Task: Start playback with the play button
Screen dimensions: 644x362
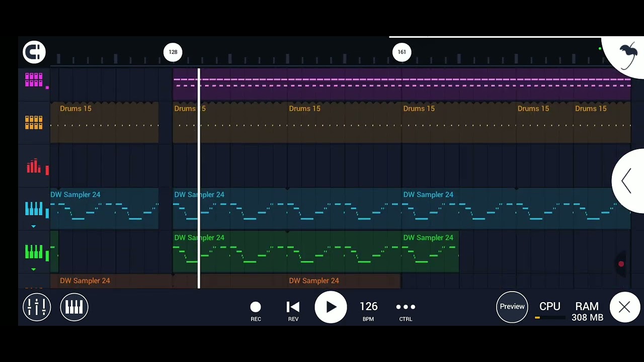Action: [331, 307]
